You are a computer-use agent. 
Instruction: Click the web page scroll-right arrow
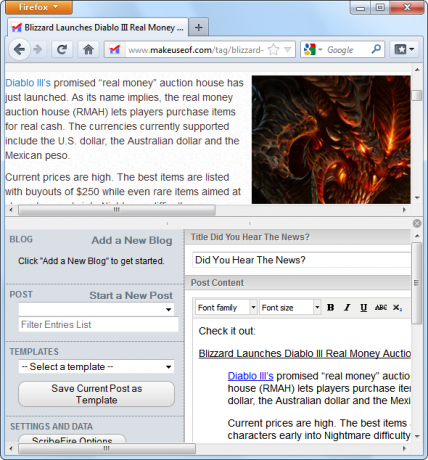[404, 210]
